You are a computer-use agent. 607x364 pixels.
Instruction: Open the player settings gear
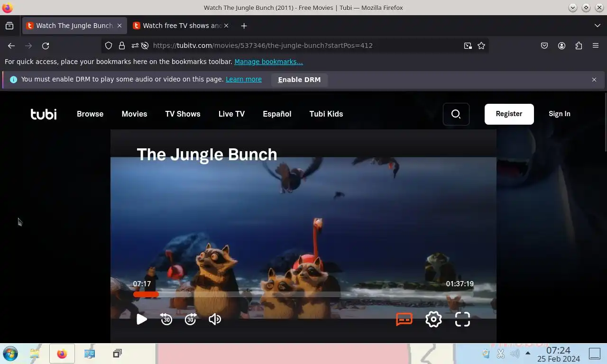pos(433,319)
